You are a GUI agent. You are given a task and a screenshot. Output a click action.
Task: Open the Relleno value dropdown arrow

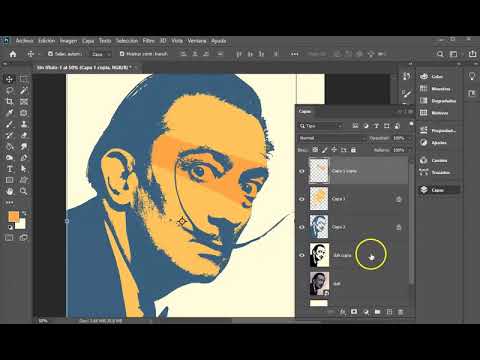409,150
